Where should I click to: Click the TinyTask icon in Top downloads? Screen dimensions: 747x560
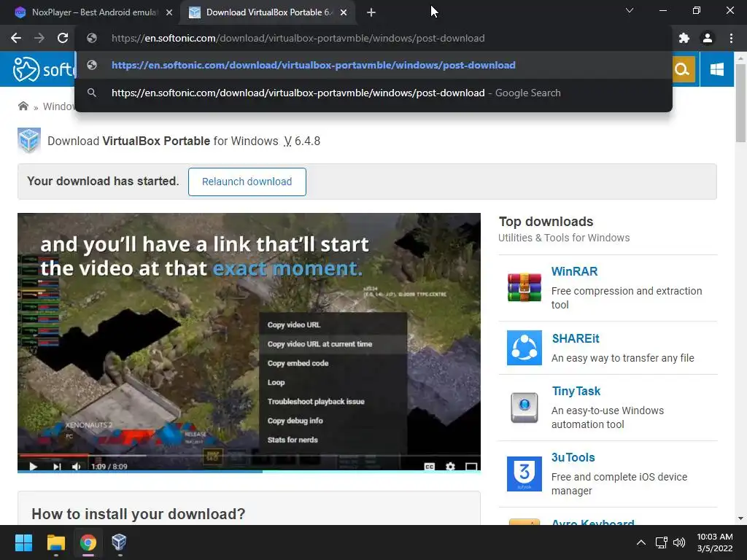pyautogui.click(x=524, y=407)
